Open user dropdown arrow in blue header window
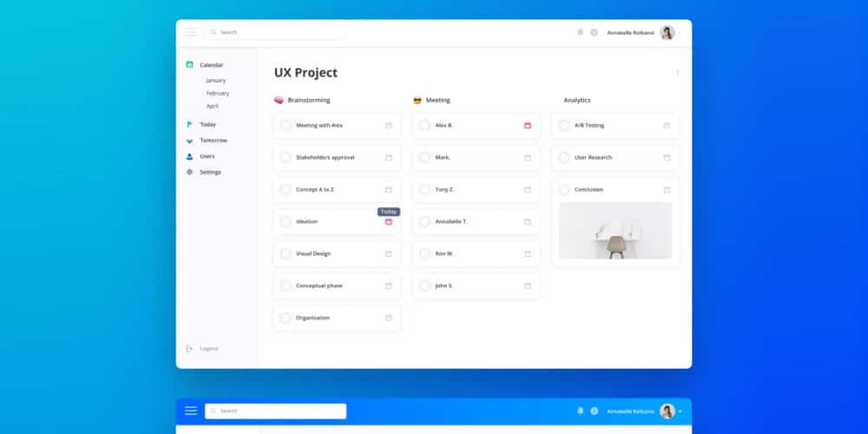Viewport: 868px width, 434px height. point(681,411)
